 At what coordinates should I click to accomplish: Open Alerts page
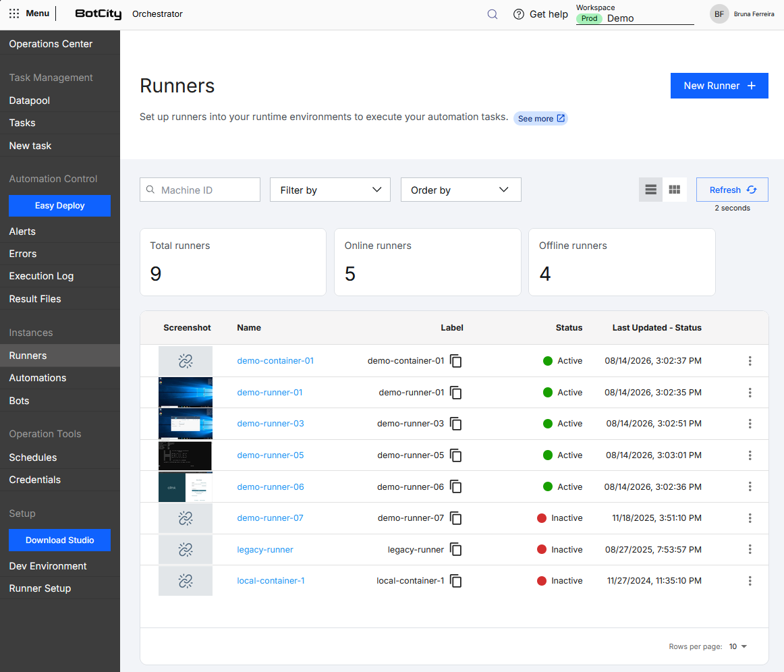point(22,231)
